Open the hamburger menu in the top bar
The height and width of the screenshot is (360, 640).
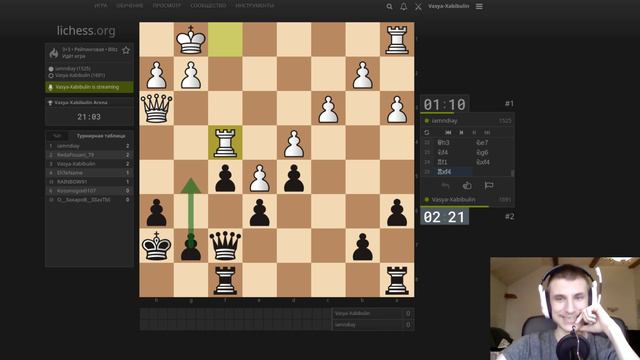479,7
